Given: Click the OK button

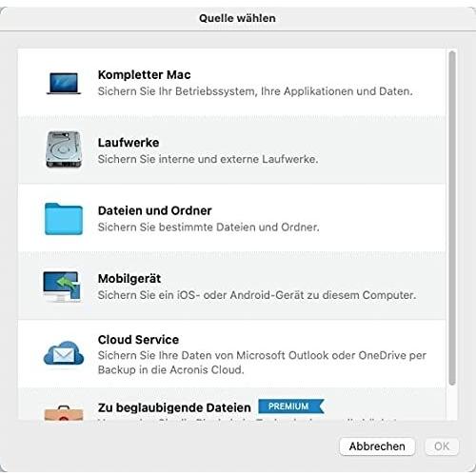Looking at the screenshot, I should [442, 446].
